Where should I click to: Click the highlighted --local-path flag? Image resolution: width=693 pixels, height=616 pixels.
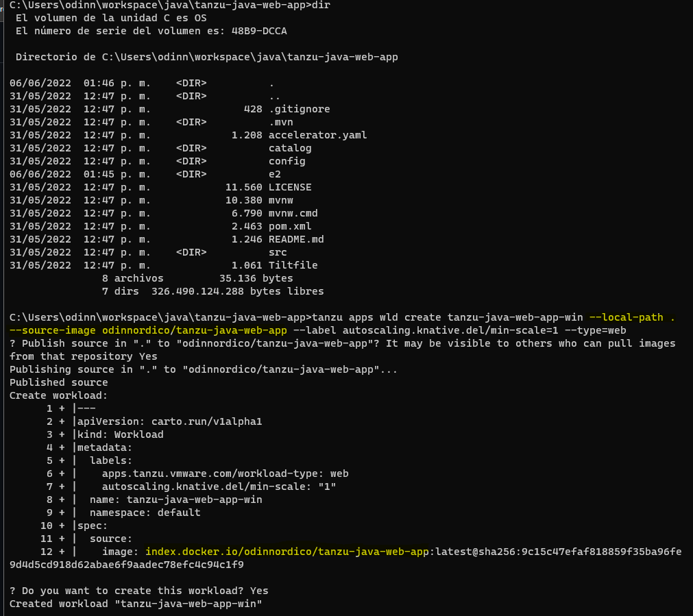pyautogui.click(x=627, y=317)
